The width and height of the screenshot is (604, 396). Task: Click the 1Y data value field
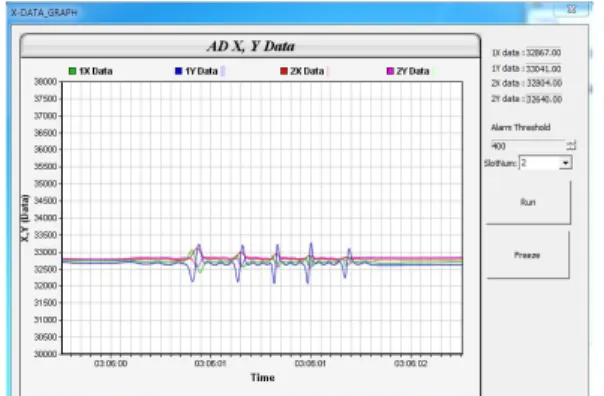[x=544, y=69]
